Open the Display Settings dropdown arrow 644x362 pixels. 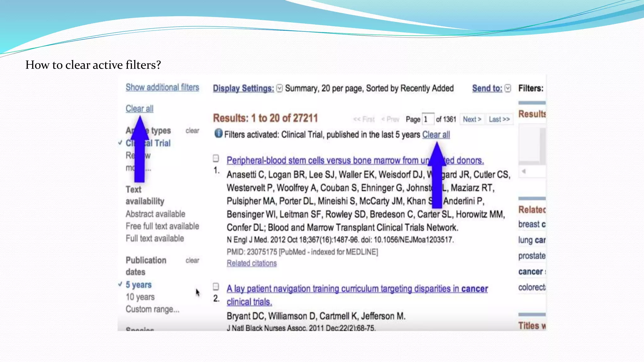pyautogui.click(x=280, y=88)
